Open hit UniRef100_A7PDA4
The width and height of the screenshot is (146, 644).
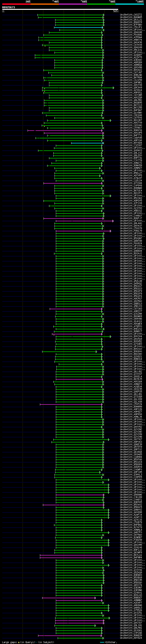tap(131, 37)
